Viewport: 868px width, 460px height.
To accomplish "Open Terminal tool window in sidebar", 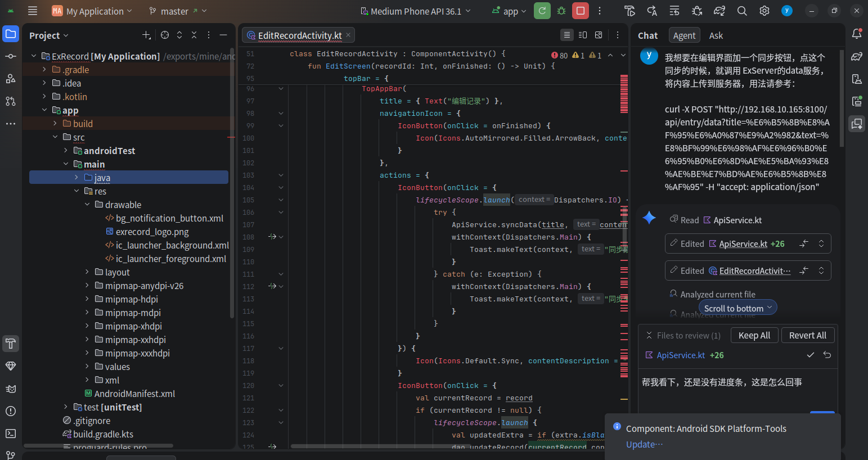I will [x=11, y=434].
